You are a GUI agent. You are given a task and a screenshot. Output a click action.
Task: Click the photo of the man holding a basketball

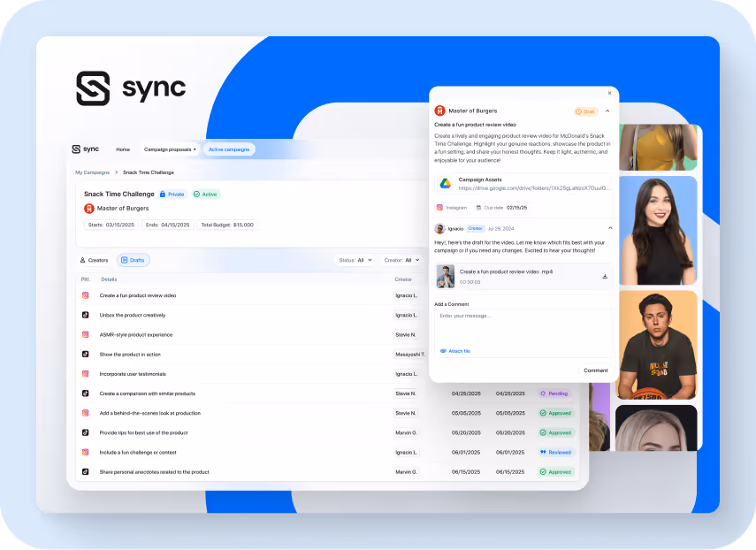[x=657, y=345]
